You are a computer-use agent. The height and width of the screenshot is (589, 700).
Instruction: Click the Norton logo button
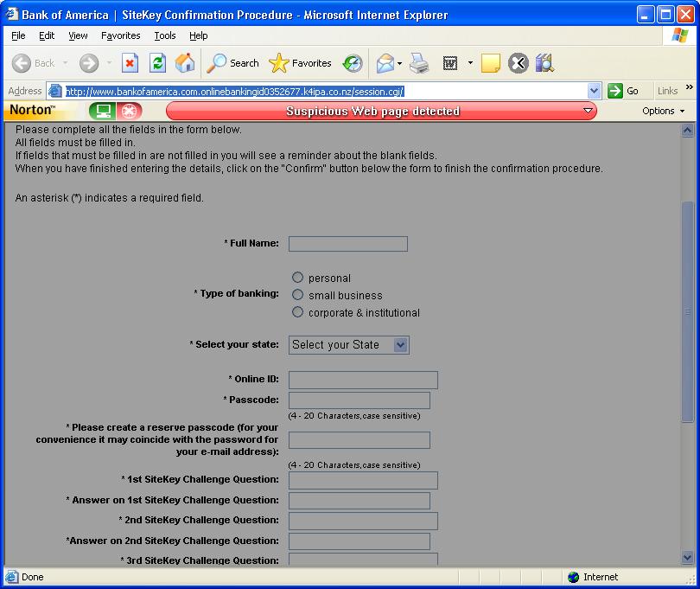pyautogui.click(x=33, y=110)
